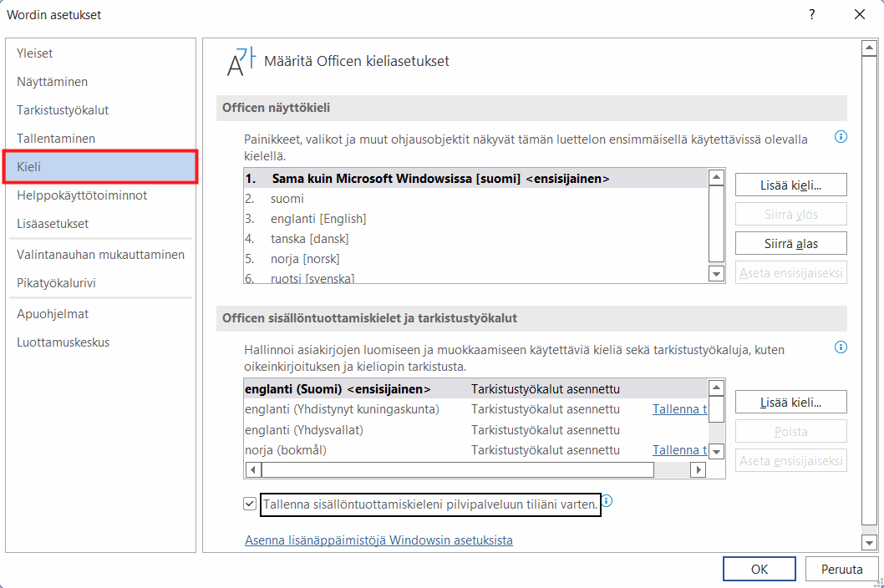Select 'englanti (Yhdistynyt kuningaskunta)' authoring row
Image resolution: width=884 pixels, height=588 pixels.
pyautogui.click(x=475, y=409)
